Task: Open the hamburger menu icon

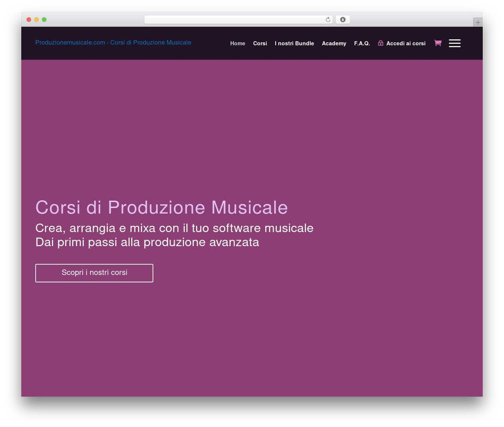Action: [x=455, y=43]
